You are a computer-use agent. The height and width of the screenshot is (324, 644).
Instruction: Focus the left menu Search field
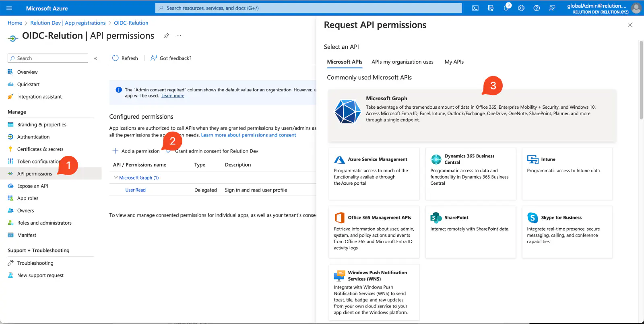(48, 58)
